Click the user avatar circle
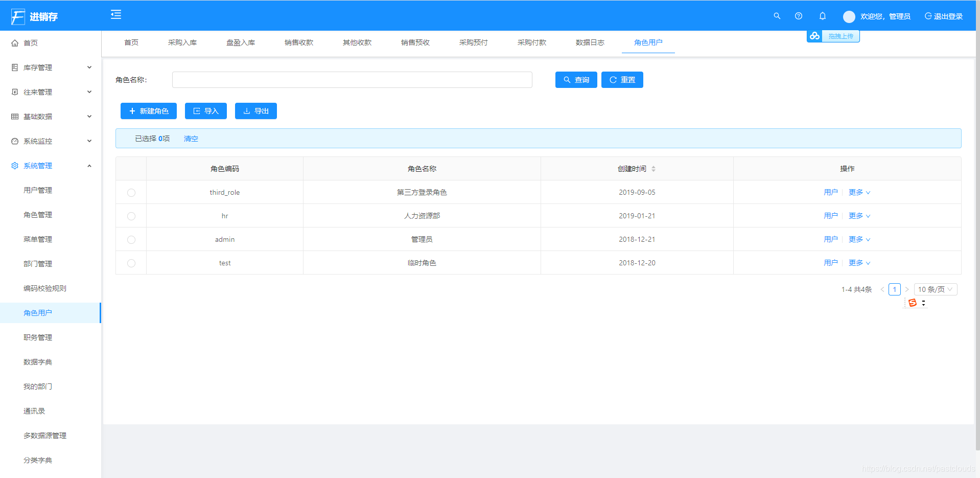The height and width of the screenshot is (478, 980). (849, 17)
